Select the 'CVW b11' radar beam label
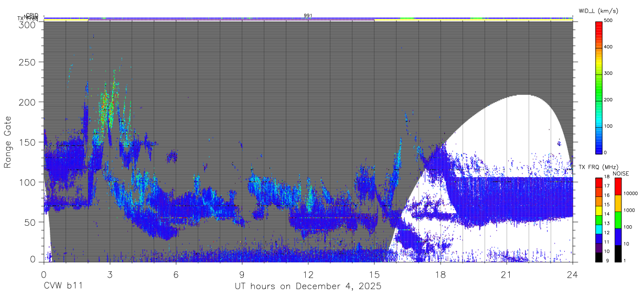The width and height of the screenshot is (644, 297). (x=63, y=287)
